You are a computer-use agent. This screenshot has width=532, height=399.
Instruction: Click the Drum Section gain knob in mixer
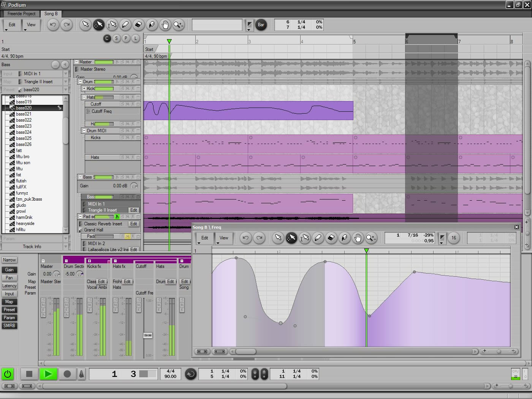tap(79, 274)
